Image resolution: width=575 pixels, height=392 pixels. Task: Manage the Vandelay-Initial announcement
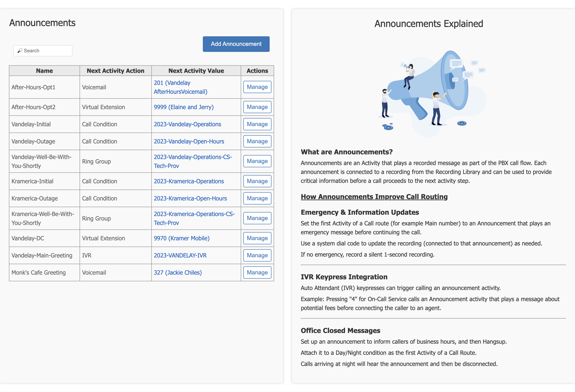coord(257,124)
